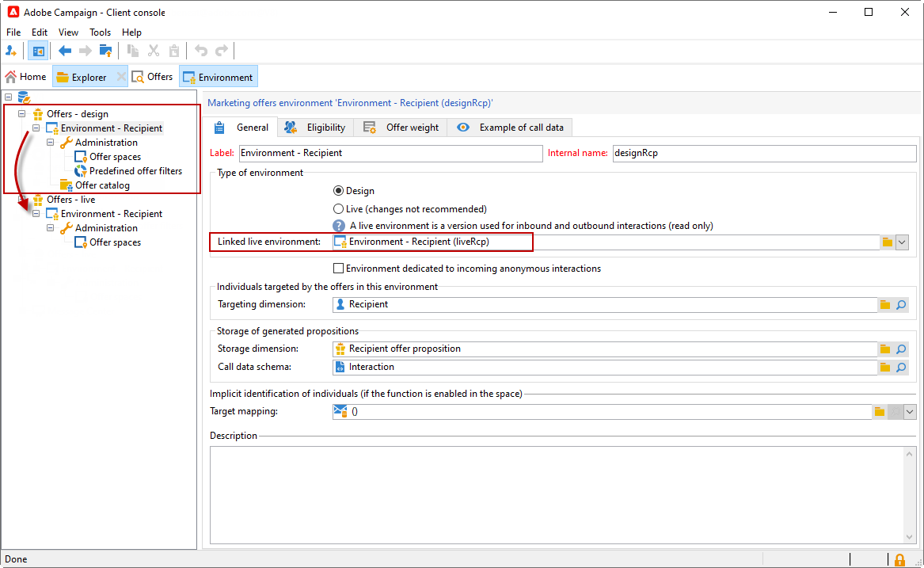The height and width of the screenshot is (568, 924).
Task: Open the Help menu
Action: pos(131,32)
